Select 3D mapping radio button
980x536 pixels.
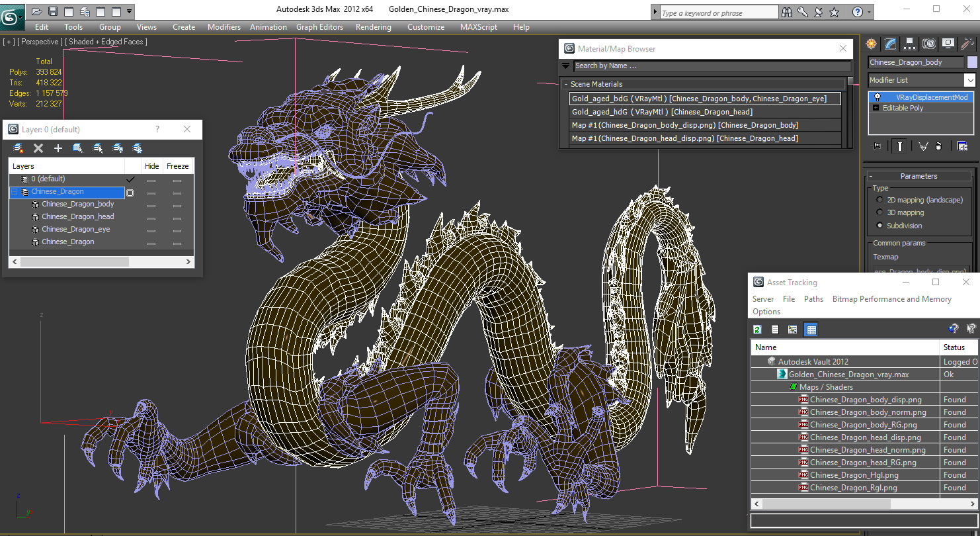pos(879,212)
